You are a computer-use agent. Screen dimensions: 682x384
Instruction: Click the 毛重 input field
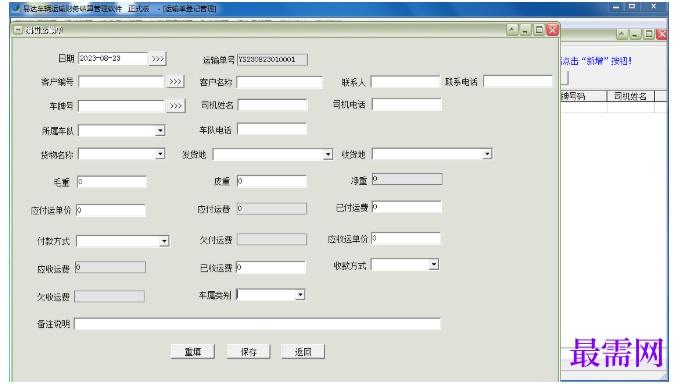(112, 181)
